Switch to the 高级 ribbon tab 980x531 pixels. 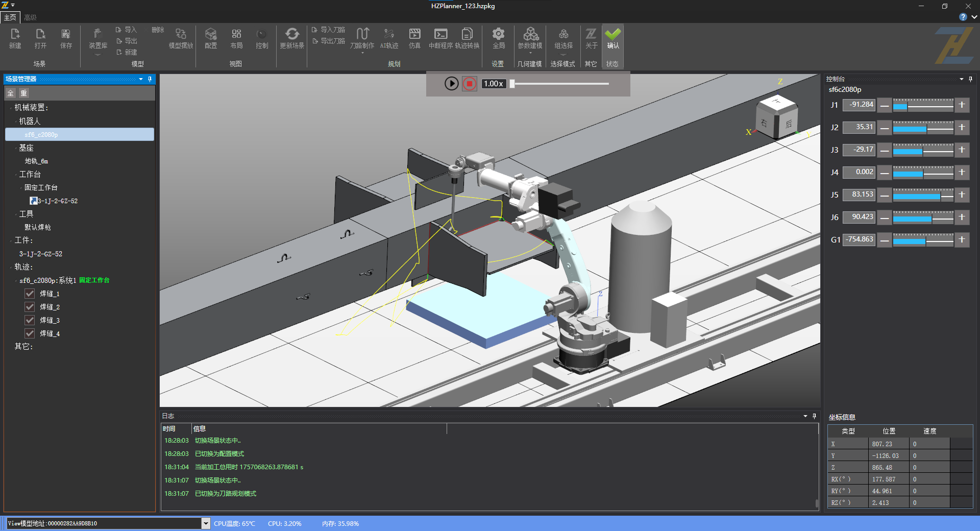(x=30, y=17)
